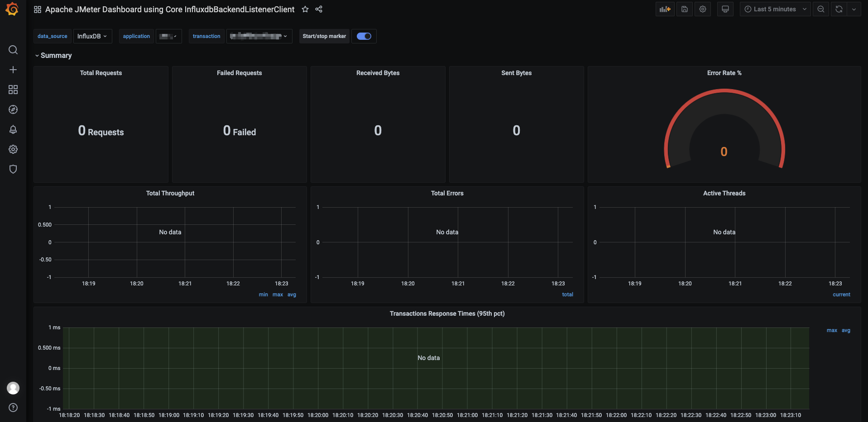Open the Grafana home logo
The width and height of the screenshot is (868, 422).
(x=12, y=9)
